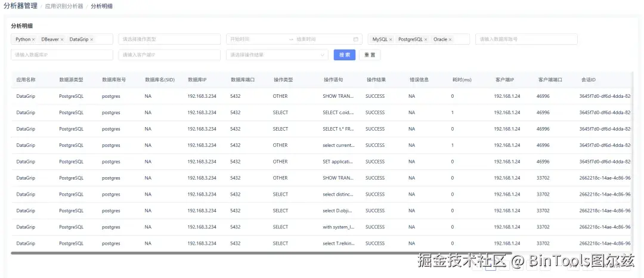The image size is (644, 278).
Task: Focus the 请输入数据库IP input
Action: [x=62, y=55]
